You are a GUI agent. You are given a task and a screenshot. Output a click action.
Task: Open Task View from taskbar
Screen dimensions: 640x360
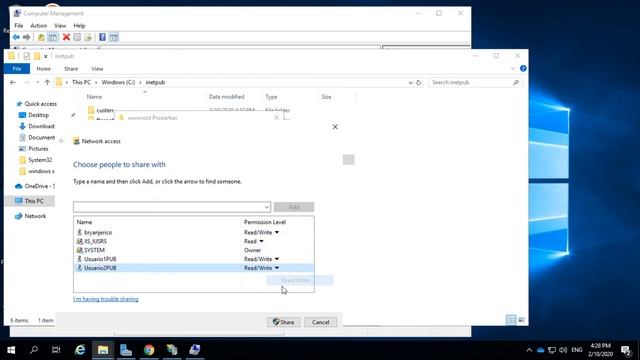pyautogui.click(x=56, y=350)
